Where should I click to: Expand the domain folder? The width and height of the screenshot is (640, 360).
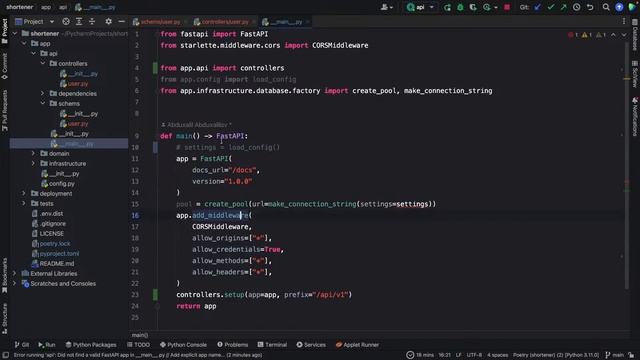point(33,153)
